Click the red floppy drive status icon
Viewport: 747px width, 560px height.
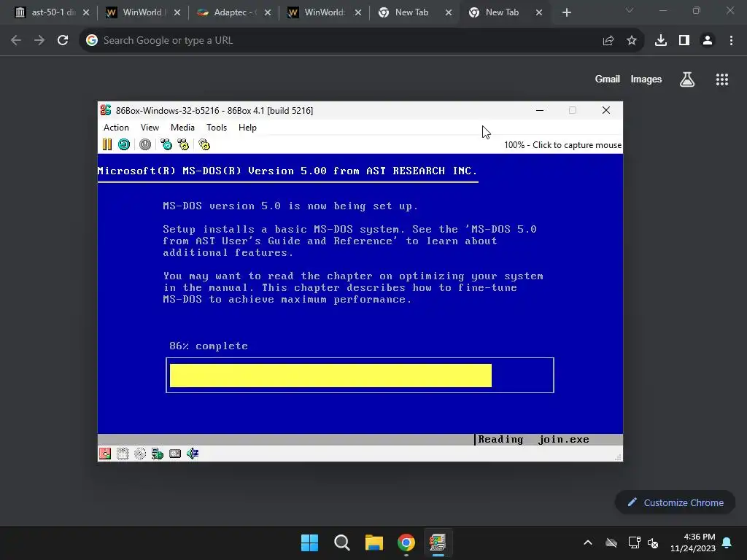click(105, 454)
